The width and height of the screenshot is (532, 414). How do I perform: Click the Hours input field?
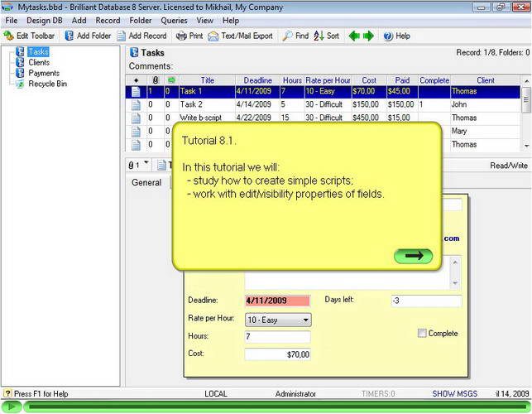click(278, 336)
